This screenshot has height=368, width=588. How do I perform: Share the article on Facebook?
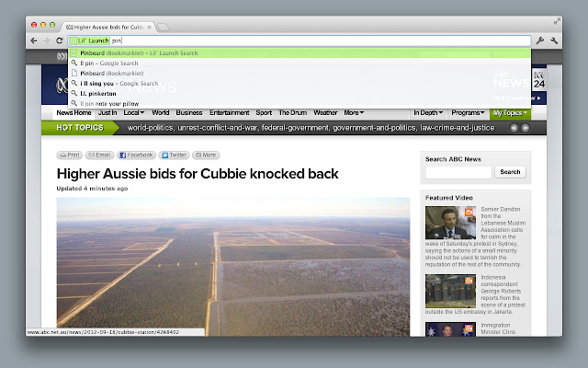click(137, 155)
